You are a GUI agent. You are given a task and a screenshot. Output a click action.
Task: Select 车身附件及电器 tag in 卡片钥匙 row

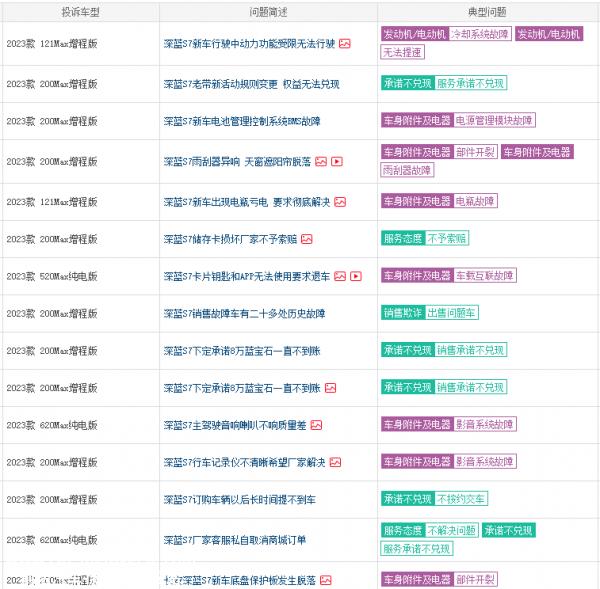tap(417, 276)
